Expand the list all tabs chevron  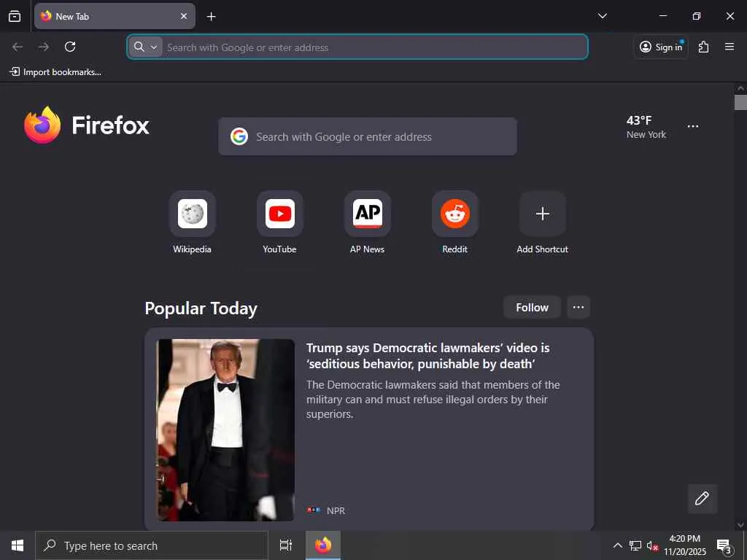[603, 16]
